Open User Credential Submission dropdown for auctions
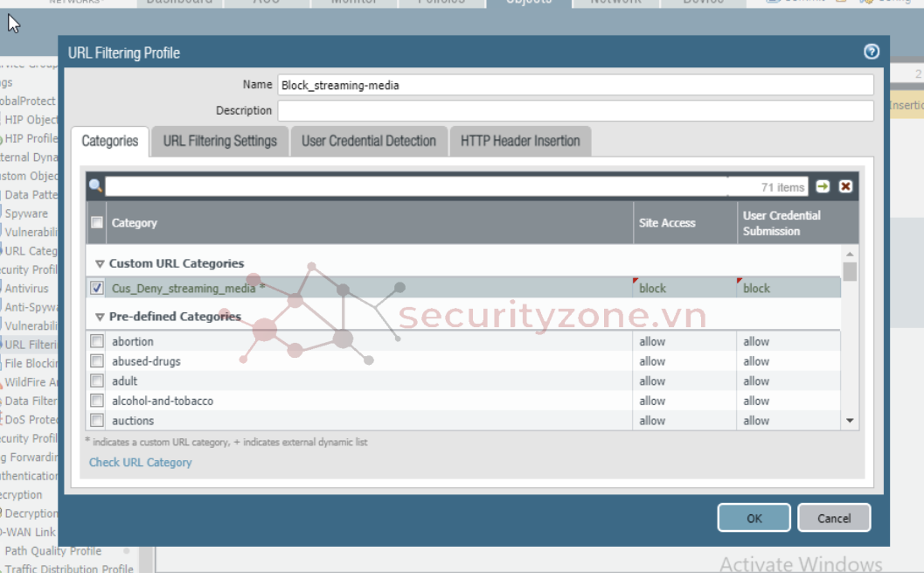924x573 pixels. pos(787,421)
